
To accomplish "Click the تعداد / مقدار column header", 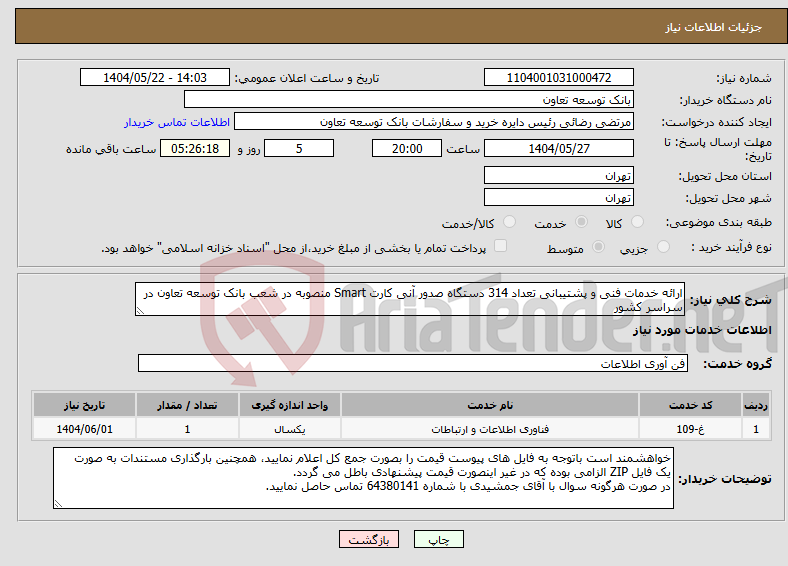I will (187, 405).
